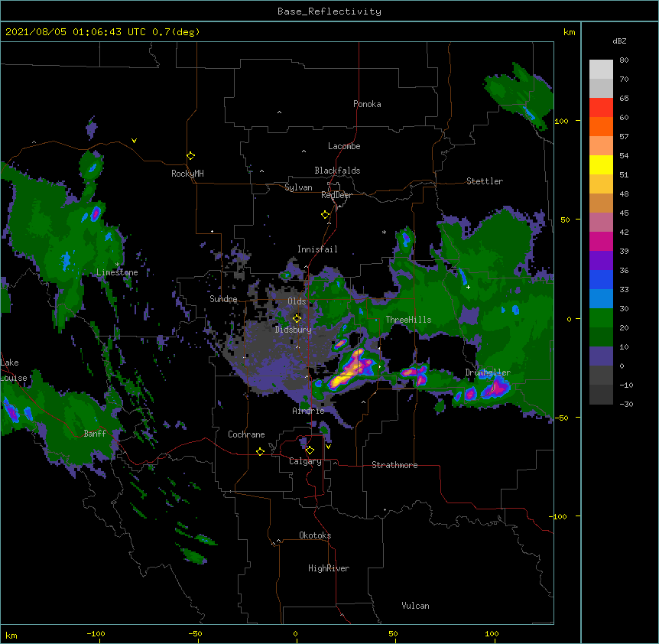
Task: Click the Strathmore city label
Action: click(394, 465)
